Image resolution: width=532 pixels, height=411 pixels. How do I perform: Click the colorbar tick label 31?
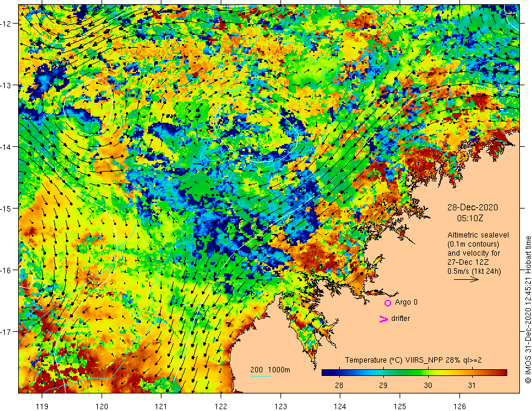coord(472,385)
